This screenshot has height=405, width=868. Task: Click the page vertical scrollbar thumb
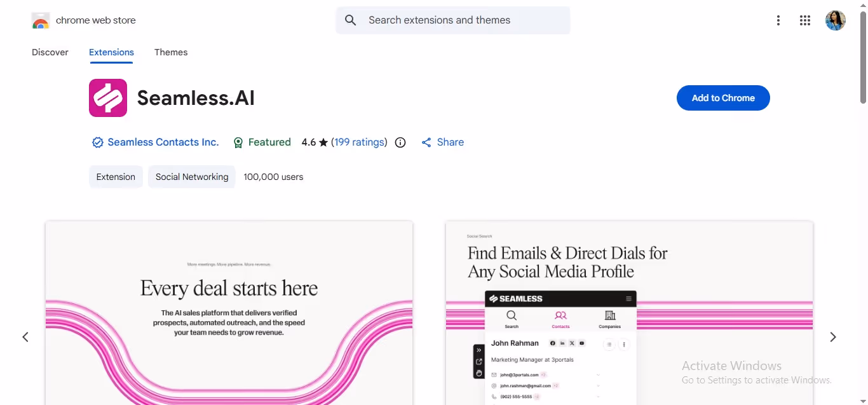(863, 57)
